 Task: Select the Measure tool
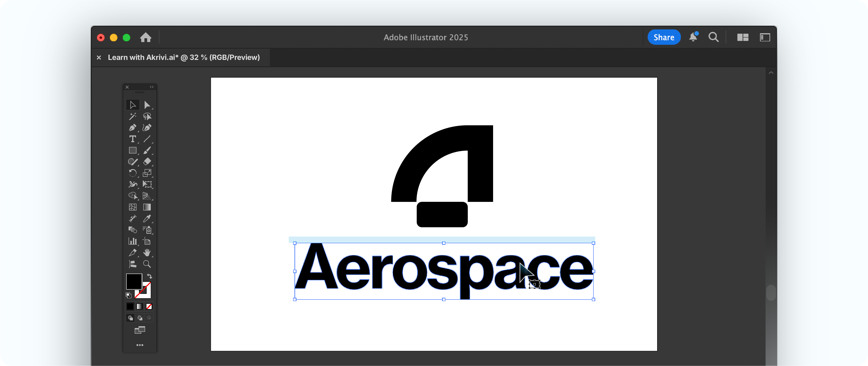(x=132, y=218)
